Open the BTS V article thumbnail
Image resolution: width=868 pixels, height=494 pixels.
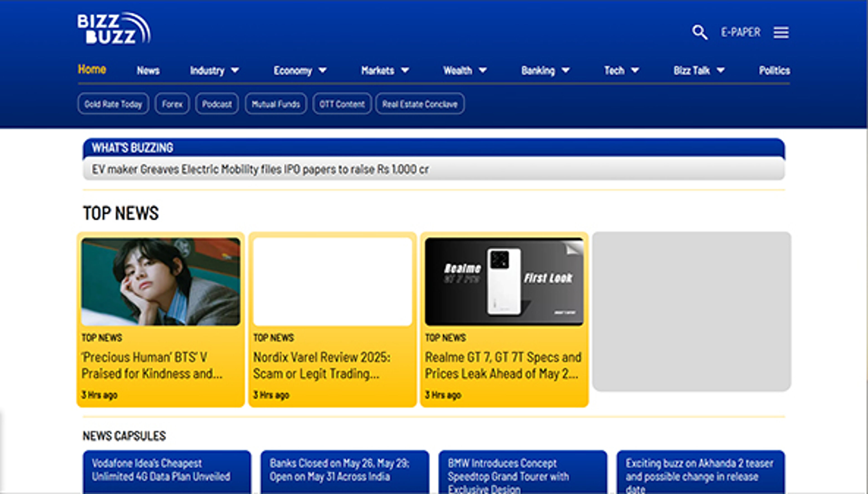tap(160, 282)
